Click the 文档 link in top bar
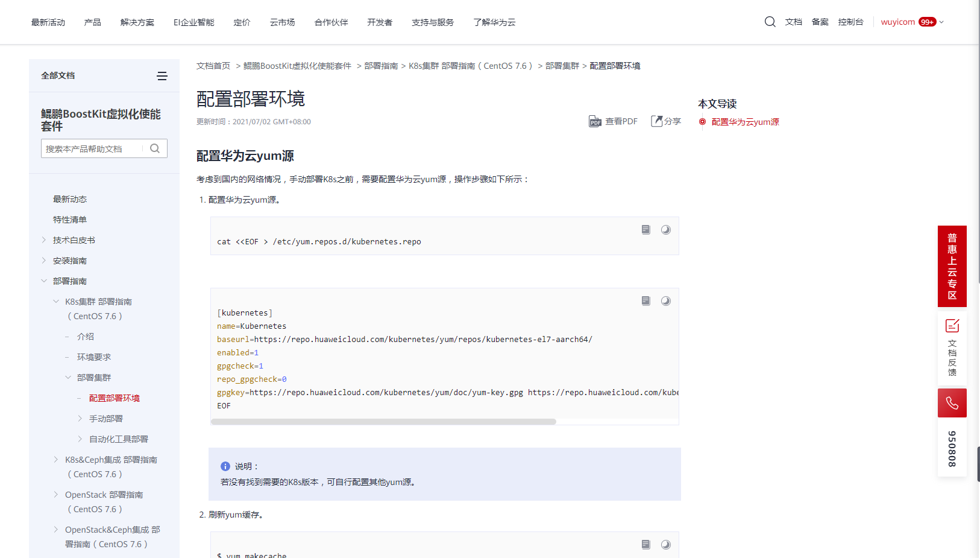Viewport: 980px width, 558px height. [793, 22]
